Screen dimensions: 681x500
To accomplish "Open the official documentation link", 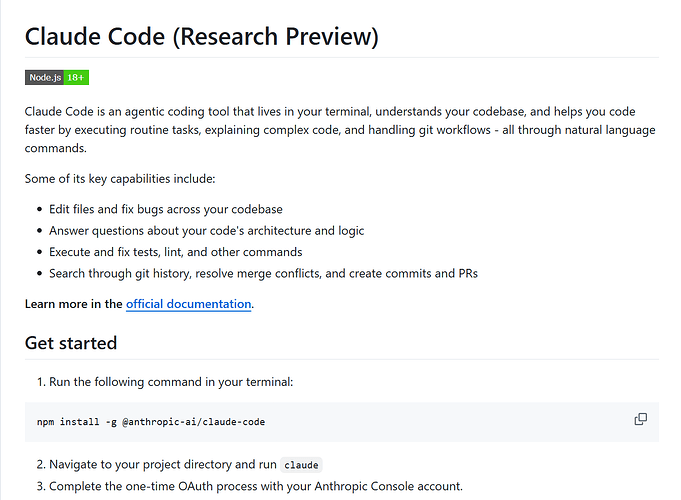I will point(188,304).
